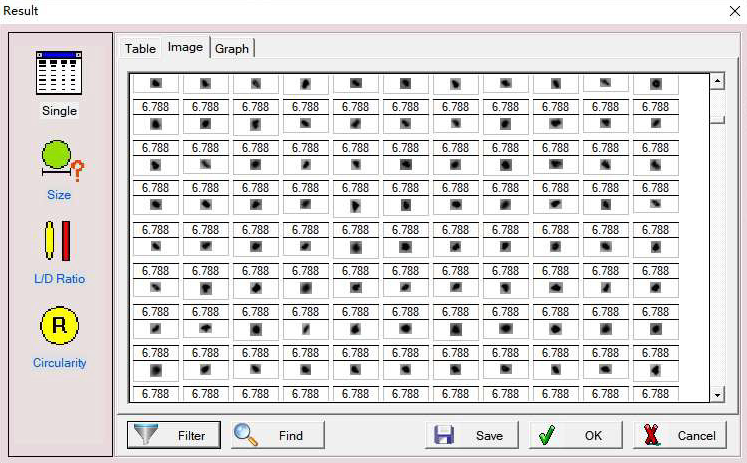
Task: Open the Filter dialog button
Action: [174, 435]
